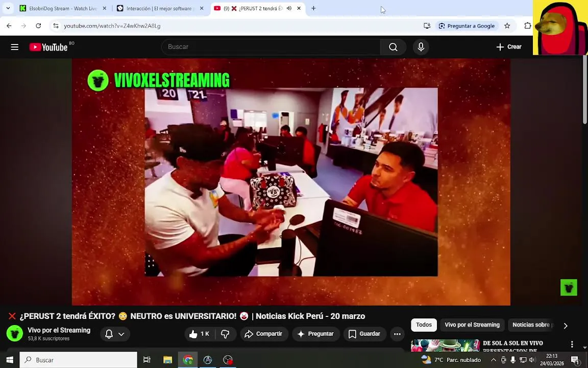
Task: Open more actions three-dot menu
Action: [x=397, y=334]
